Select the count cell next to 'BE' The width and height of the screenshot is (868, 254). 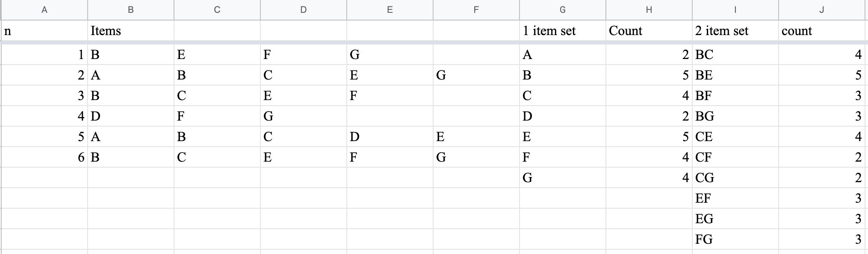[x=822, y=75]
